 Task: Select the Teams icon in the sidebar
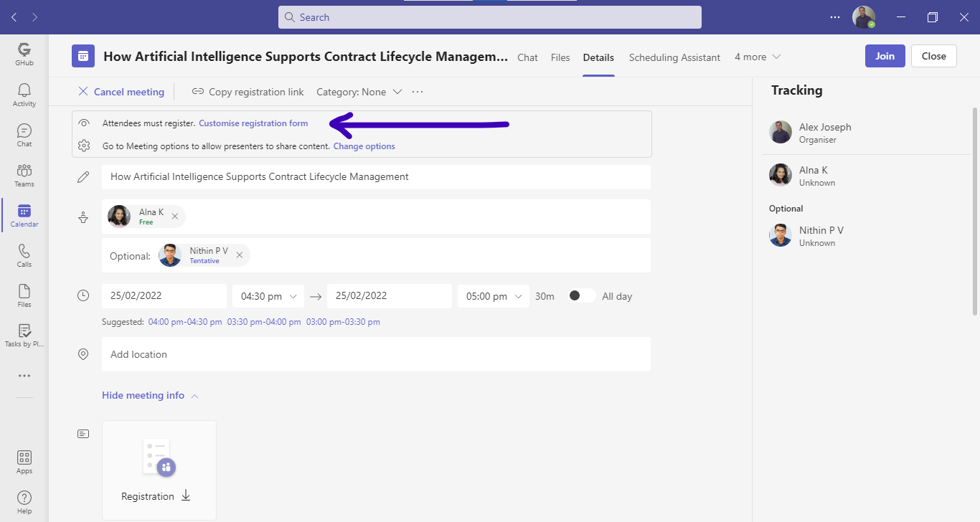click(24, 176)
